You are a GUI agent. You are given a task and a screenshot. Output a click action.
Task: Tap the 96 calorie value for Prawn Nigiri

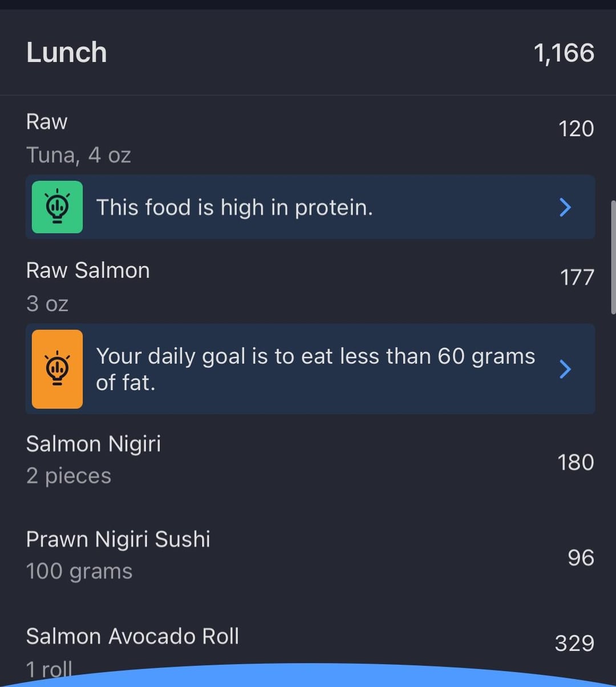(581, 558)
